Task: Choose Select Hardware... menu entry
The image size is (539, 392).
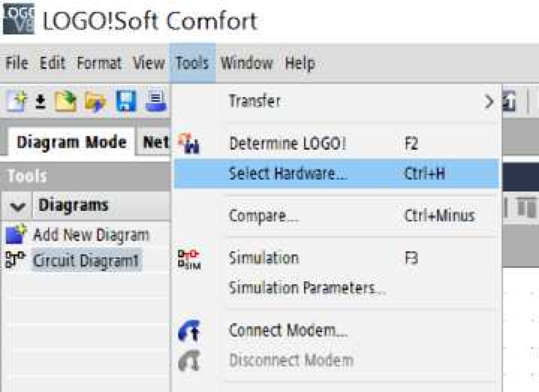Action: (336, 173)
